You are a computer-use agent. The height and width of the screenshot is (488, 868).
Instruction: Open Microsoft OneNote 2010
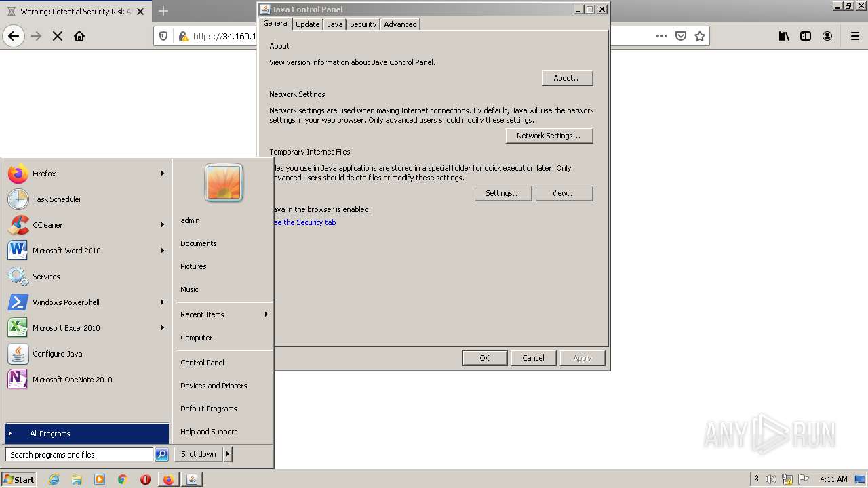click(x=86, y=380)
